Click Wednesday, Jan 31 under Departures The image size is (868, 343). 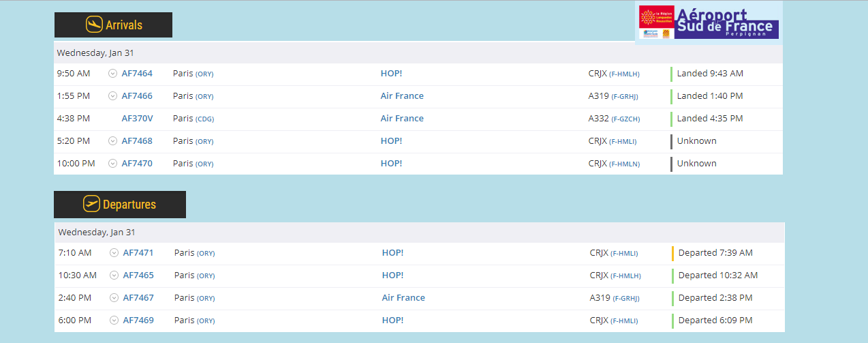pyautogui.click(x=97, y=233)
